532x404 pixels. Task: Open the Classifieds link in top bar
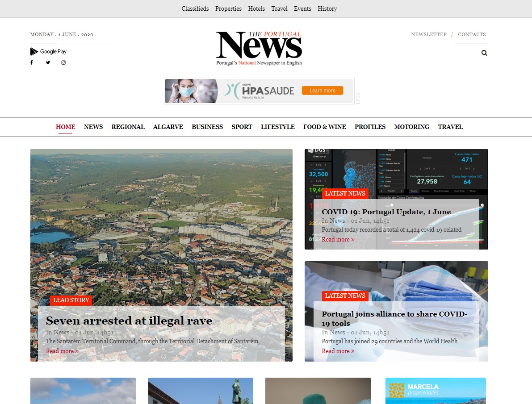click(195, 8)
